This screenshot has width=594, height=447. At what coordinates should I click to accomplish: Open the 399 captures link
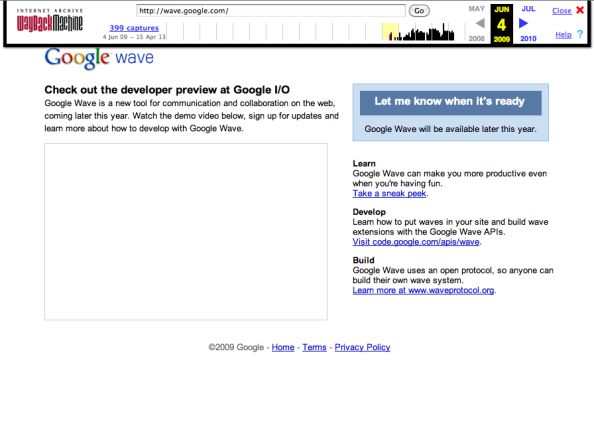click(x=134, y=28)
